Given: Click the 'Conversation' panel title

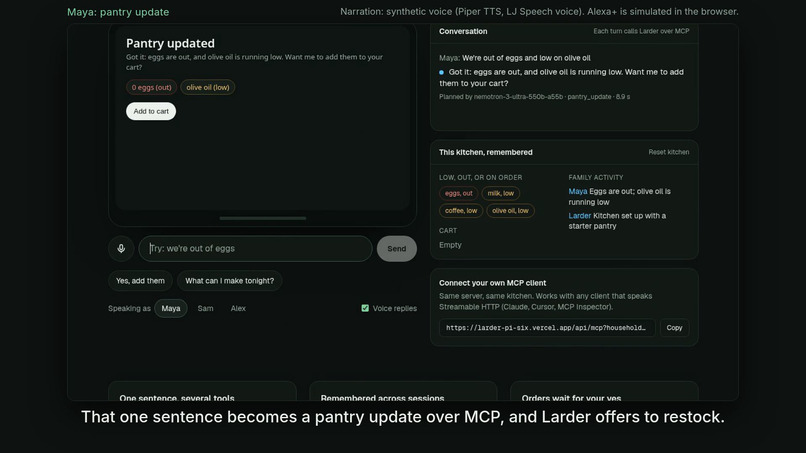Looking at the screenshot, I should tap(463, 31).
